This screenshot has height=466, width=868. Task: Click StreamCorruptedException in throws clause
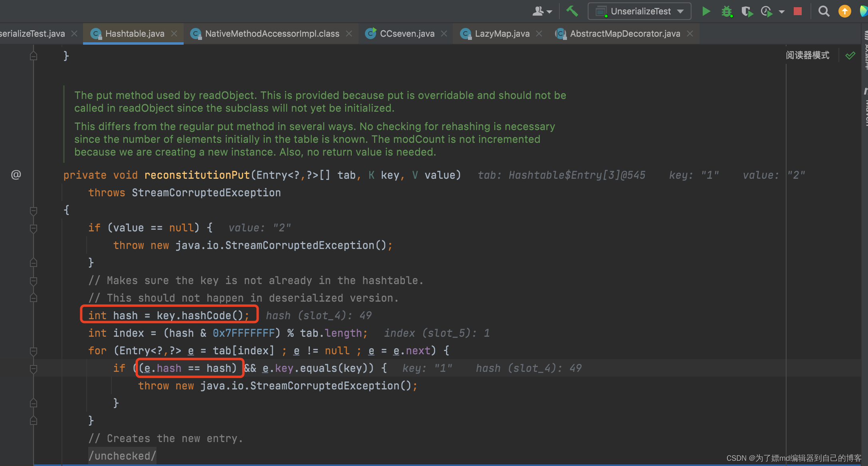point(206,193)
